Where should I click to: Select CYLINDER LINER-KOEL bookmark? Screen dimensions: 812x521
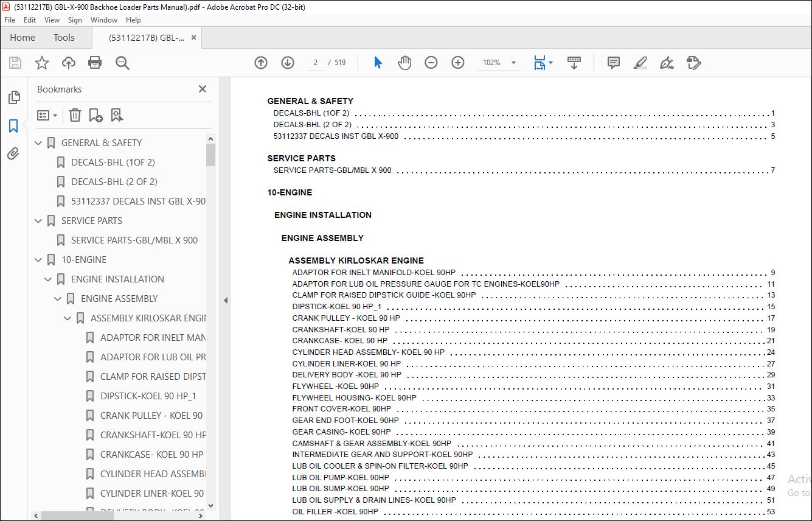tap(153, 494)
